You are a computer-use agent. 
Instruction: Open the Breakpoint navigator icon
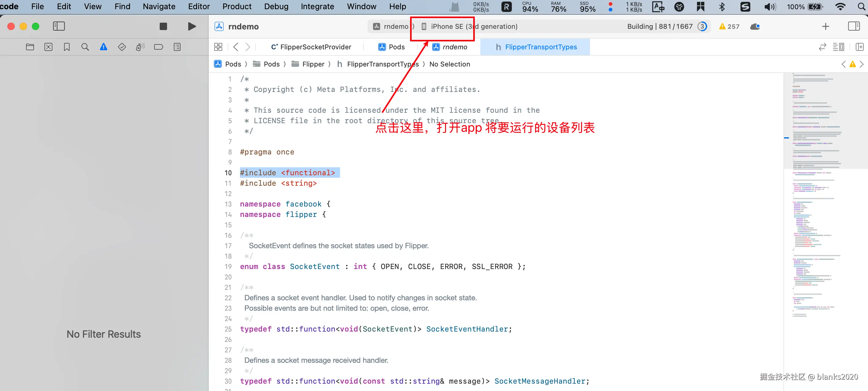[158, 47]
